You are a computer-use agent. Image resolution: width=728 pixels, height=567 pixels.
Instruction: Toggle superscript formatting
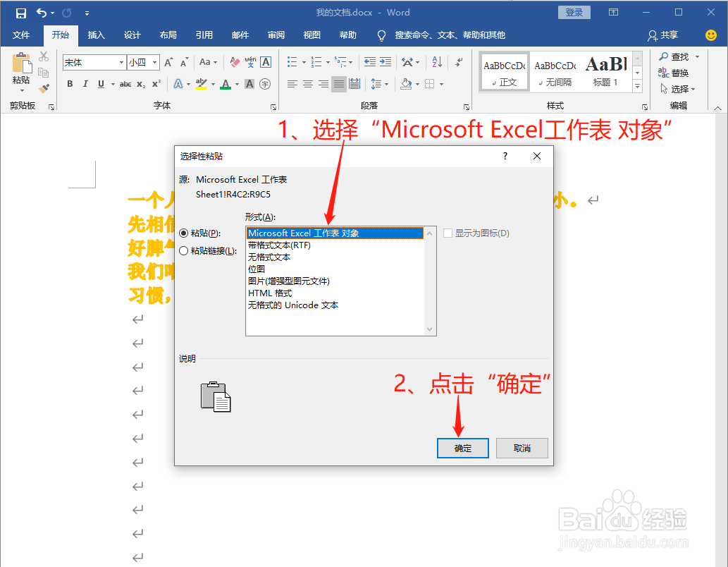pos(156,84)
